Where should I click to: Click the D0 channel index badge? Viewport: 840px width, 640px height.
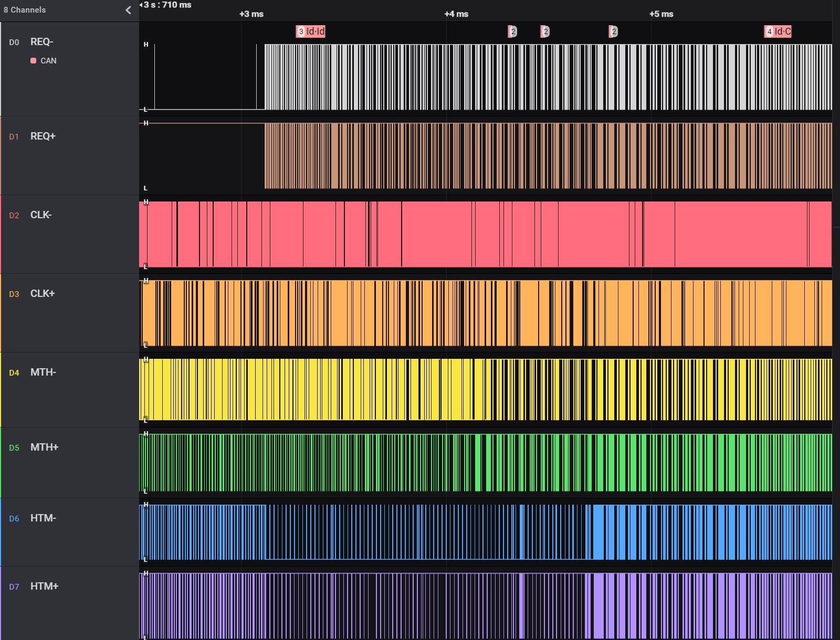(14, 42)
